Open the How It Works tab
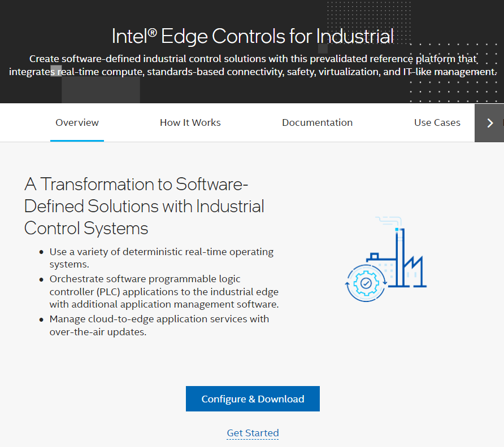The image size is (504, 447). [x=190, y=122]
